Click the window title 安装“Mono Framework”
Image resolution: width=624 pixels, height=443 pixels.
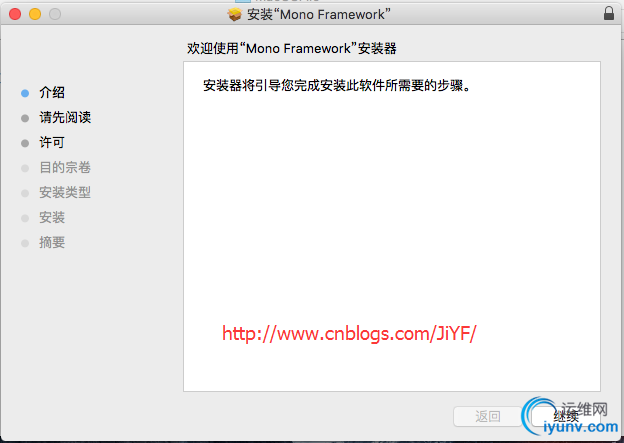click(319, 14)
